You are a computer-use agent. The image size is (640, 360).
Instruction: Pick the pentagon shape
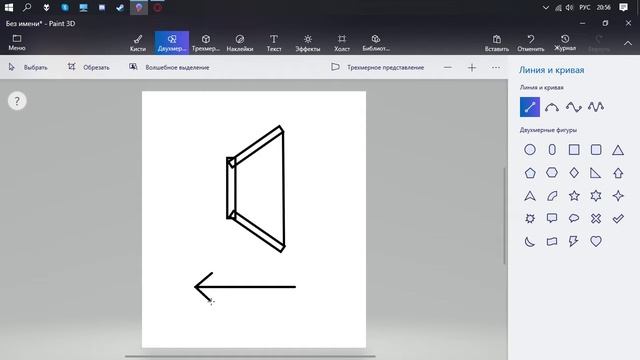(x=530, y=173)
